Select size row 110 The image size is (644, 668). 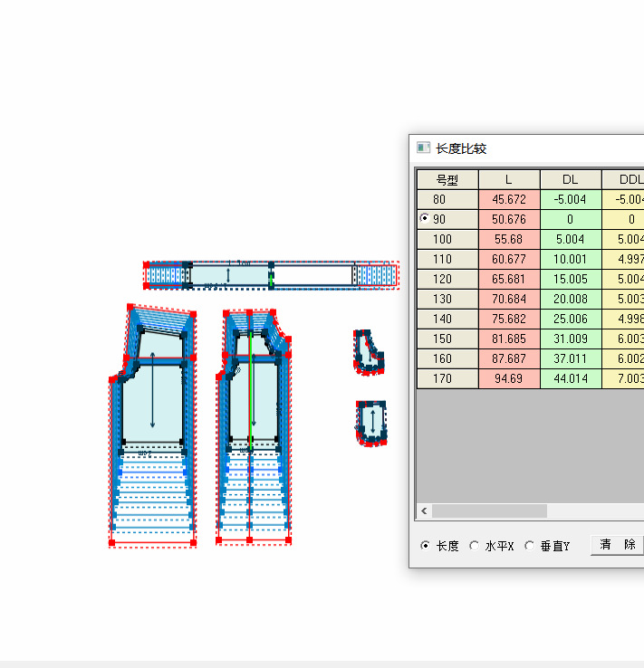(x=447, y=259)
